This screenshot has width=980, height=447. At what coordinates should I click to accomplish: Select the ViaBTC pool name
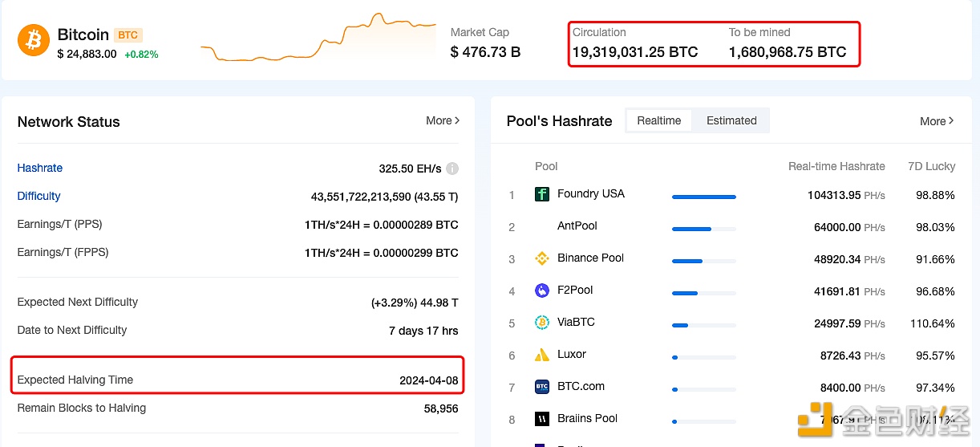(576, 322)
